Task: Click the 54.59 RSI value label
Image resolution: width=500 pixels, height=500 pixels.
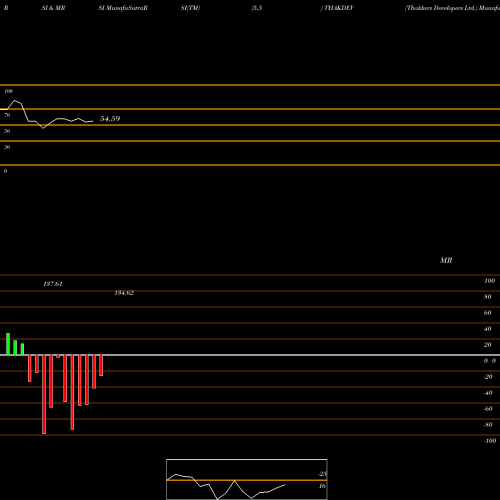Action: click(x=110, y=119)
